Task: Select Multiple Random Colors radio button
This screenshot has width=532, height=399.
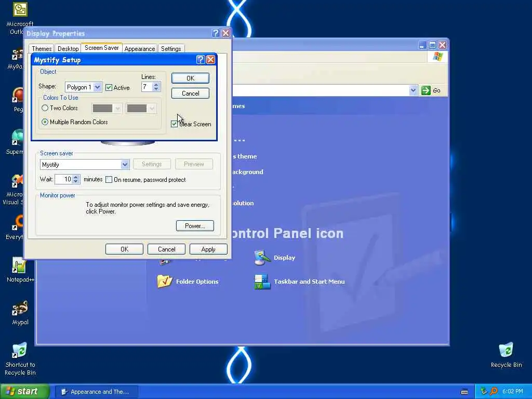Action: tap(45, 122)
